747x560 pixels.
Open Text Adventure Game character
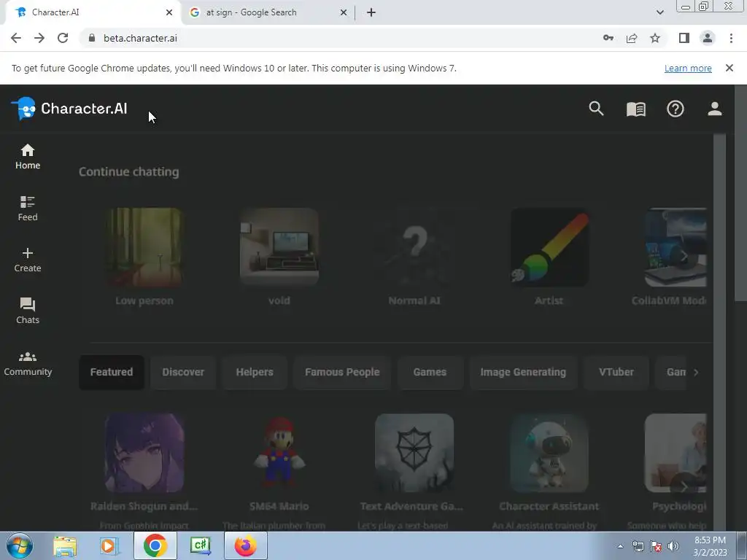coord(414,453)
